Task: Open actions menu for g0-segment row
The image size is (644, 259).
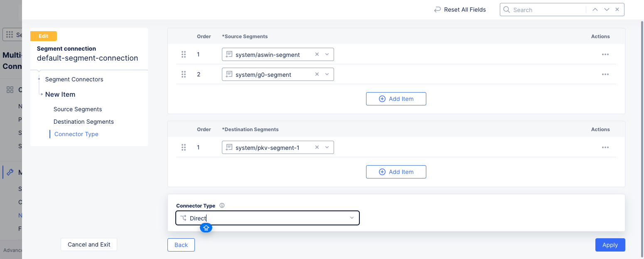Action: click(605, 74)
